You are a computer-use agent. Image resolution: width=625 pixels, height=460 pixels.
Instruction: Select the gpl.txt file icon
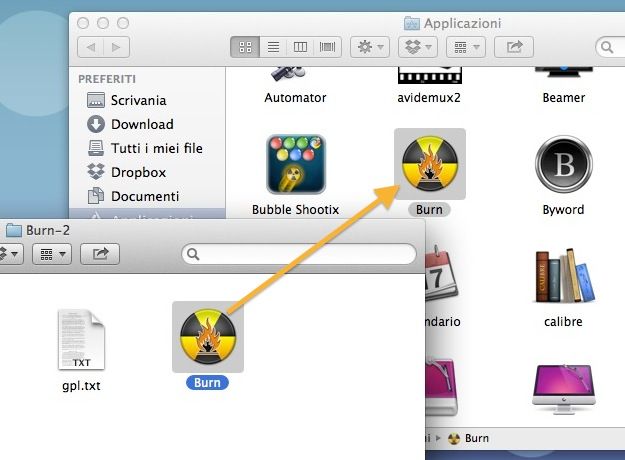click(x=81, y=340)
